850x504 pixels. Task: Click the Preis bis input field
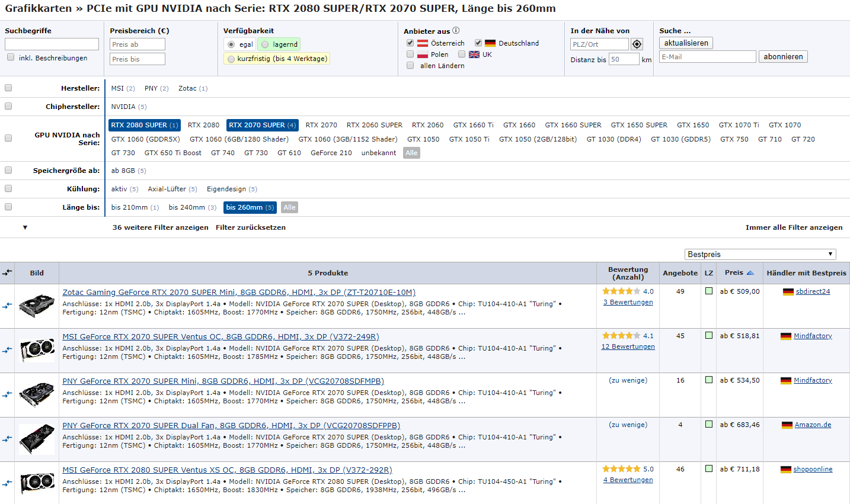[x=138, y=59]
